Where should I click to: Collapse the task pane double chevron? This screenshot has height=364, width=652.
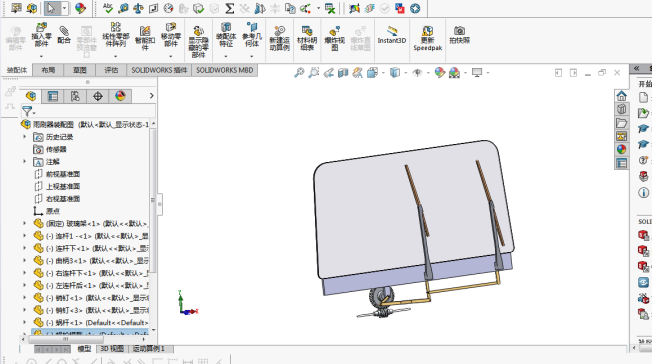(x=636, y=68)
